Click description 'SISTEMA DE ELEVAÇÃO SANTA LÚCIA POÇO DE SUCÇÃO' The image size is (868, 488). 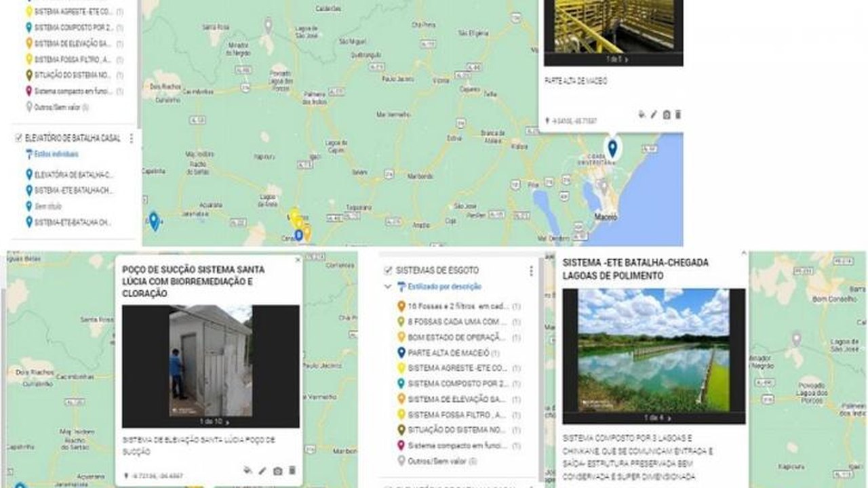(x=199, y=445)
